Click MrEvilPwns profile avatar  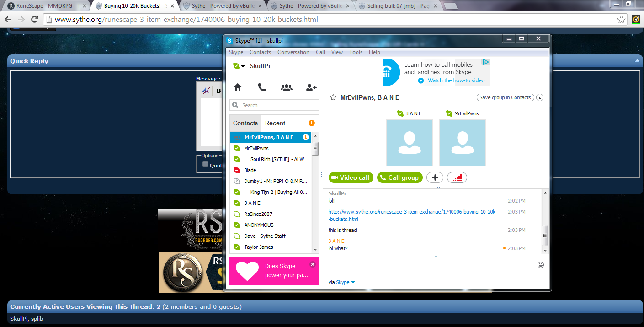(x=463, y=143)
